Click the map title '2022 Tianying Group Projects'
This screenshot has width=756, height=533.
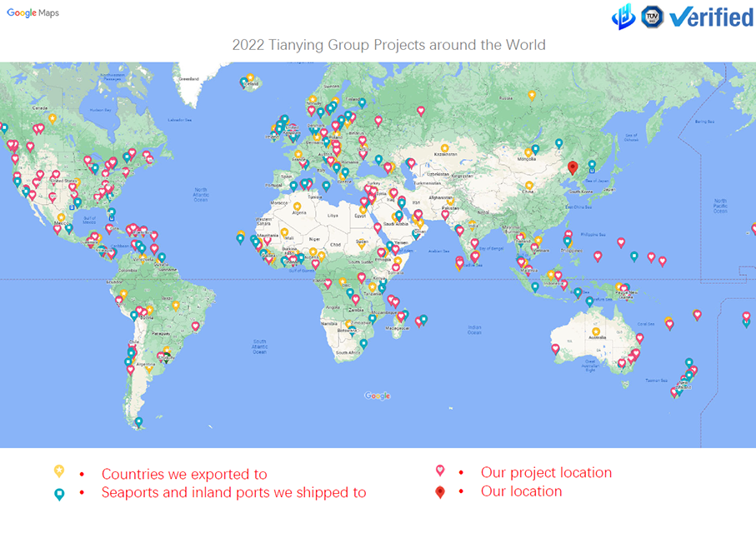(388, 45)
